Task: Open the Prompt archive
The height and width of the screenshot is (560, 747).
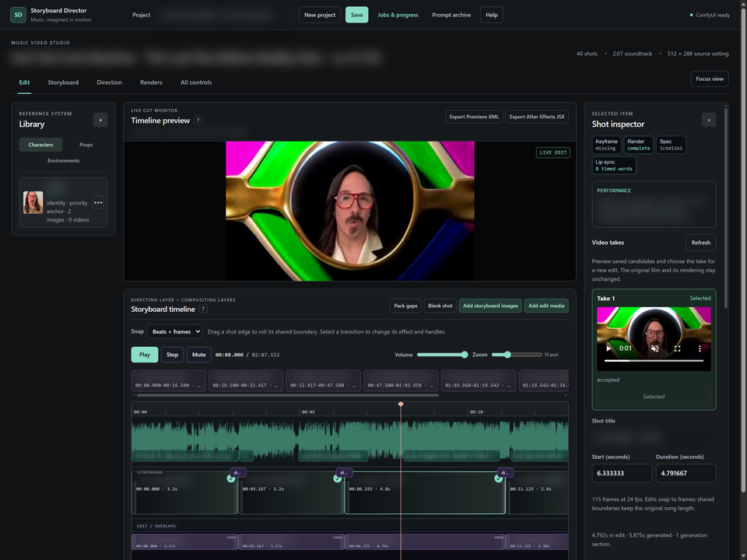Action: (451, 15)
